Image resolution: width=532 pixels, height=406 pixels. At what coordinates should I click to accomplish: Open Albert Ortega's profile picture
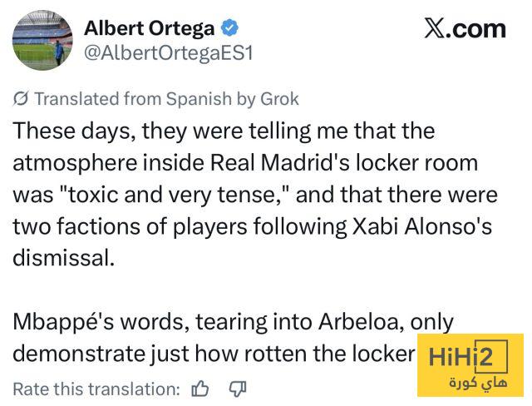(x=42, y=40)
